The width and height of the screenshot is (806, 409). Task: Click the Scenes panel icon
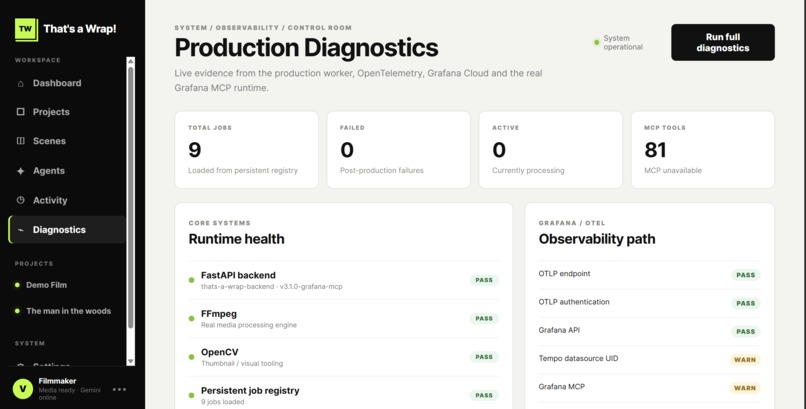21,141
